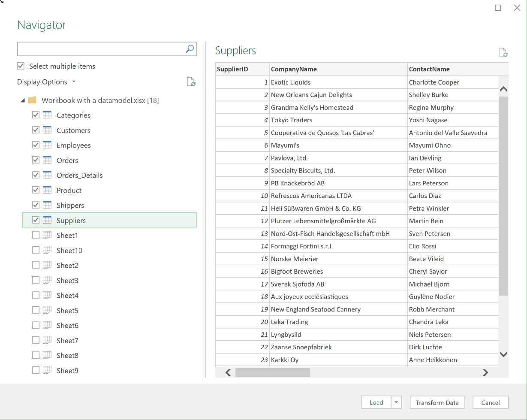Click the horizontal scrollbar left arrow
Screen dimensions: 527x420
pyautogui.click(x=228, y=372)
